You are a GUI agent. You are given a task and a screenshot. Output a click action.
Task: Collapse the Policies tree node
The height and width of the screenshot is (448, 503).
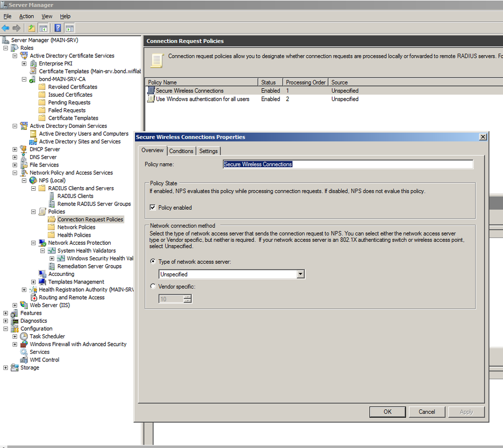33,211
